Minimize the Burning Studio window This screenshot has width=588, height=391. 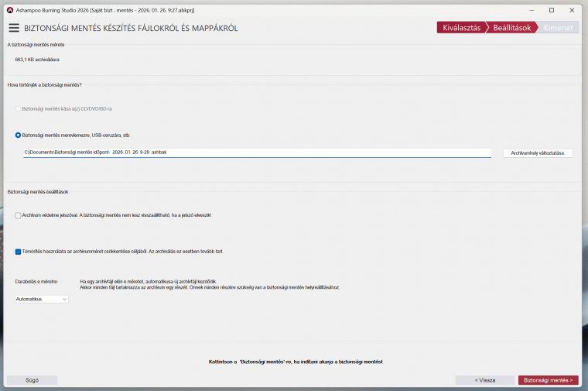pyautogui.click(x=532, y=10)
